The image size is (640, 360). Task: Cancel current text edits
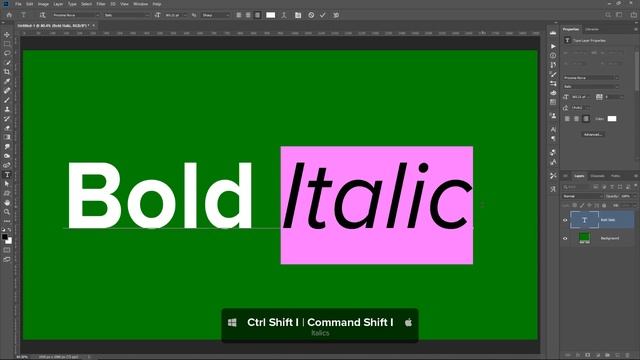pyautogui.click(x=311, y=15)
